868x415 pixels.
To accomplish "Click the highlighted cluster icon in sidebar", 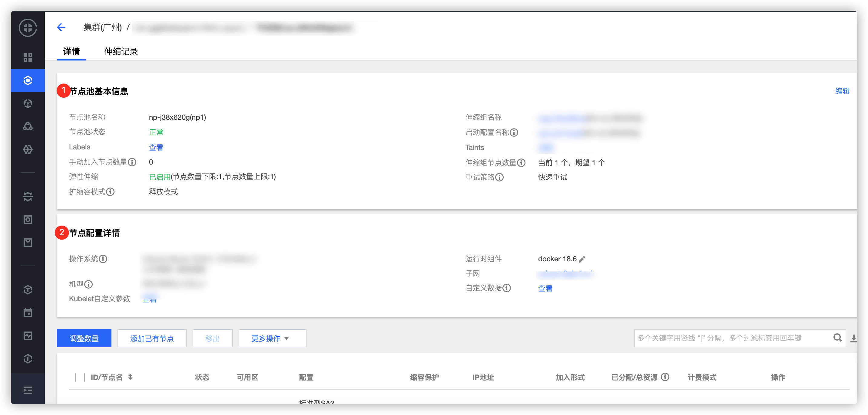I will click(x=28, y=80).
